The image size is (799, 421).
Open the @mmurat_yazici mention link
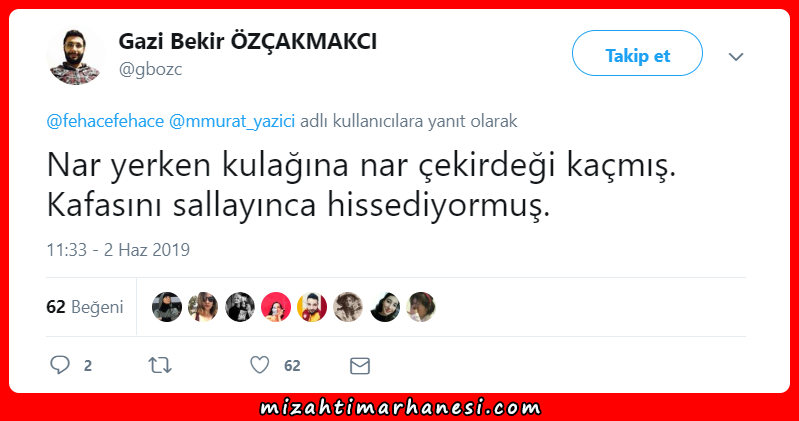(x=232, y=121)
